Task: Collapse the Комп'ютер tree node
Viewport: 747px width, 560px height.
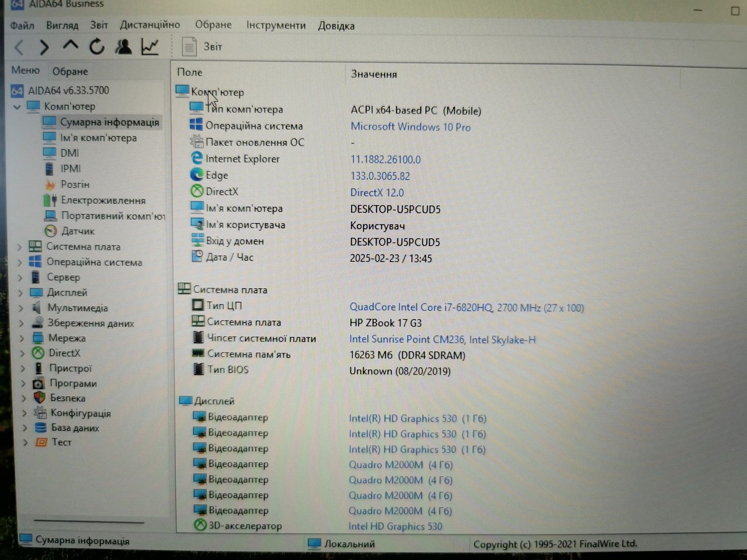Action: point(17,107)
